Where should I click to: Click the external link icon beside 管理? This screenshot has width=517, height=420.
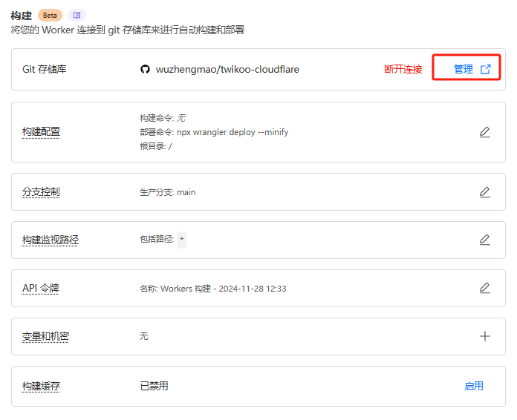pos(486,69)
